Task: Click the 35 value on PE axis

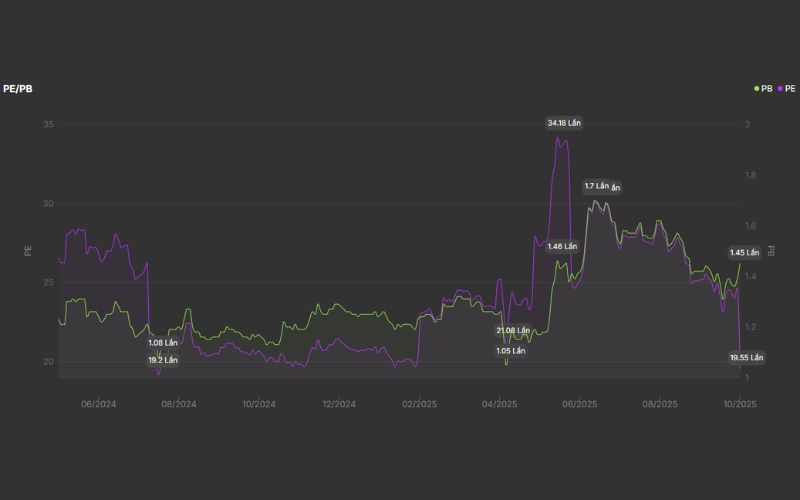Action: [48, 125]
